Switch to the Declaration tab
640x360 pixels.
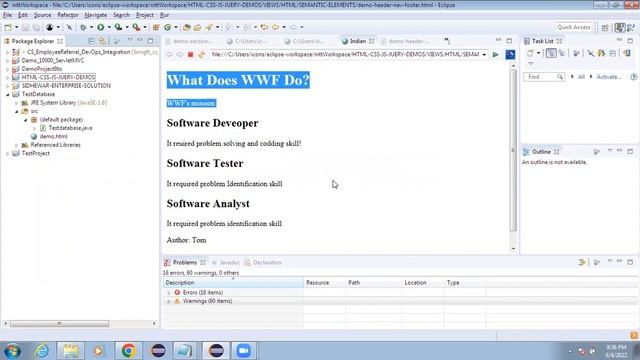coord(263,262)
